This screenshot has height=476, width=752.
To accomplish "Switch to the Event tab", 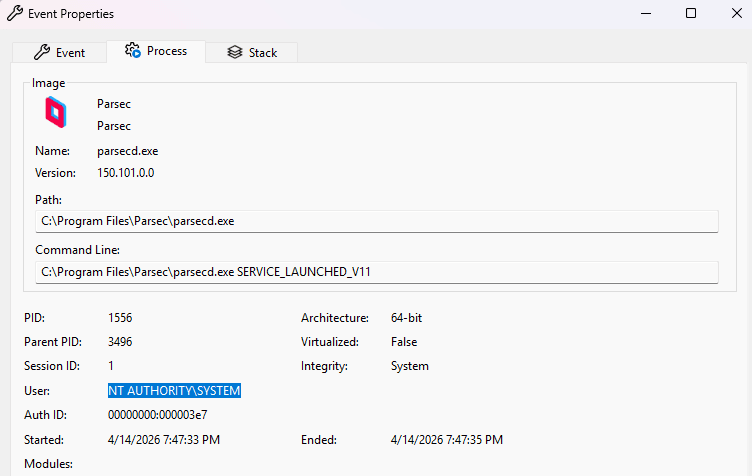I will pos(59,52).
